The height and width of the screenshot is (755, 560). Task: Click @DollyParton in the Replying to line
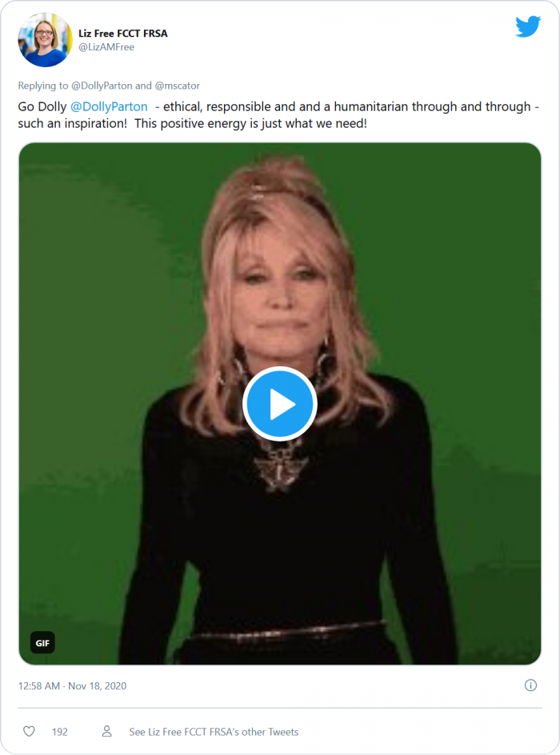point(102,86)
